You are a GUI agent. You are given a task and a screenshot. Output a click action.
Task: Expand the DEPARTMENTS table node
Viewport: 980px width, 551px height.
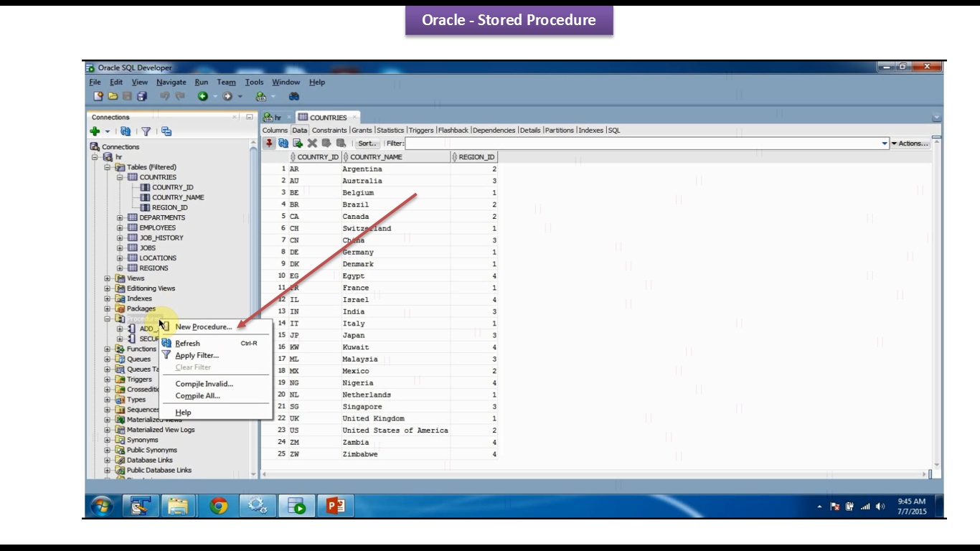click(120, 217)
